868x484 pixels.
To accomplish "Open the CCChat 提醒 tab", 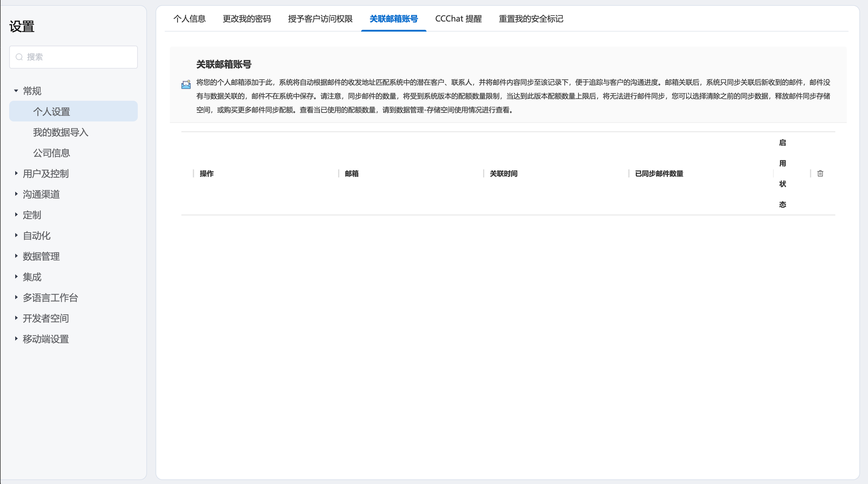I will point(458,19).
